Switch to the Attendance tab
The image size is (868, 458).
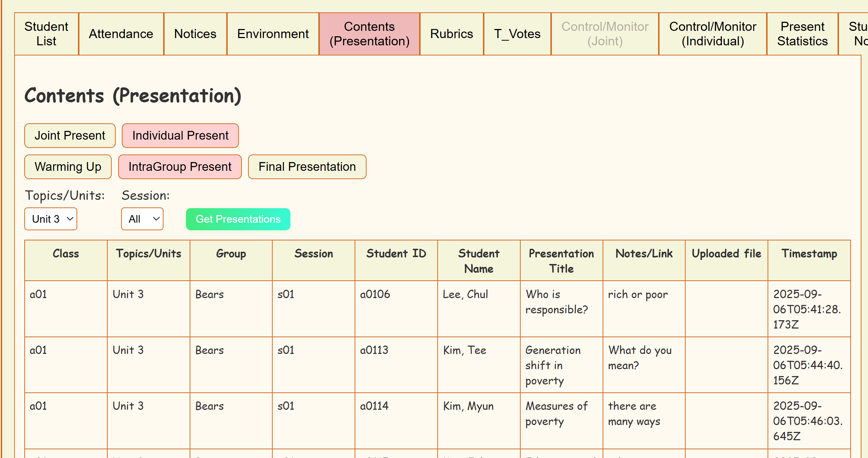(x=121, y=34)
